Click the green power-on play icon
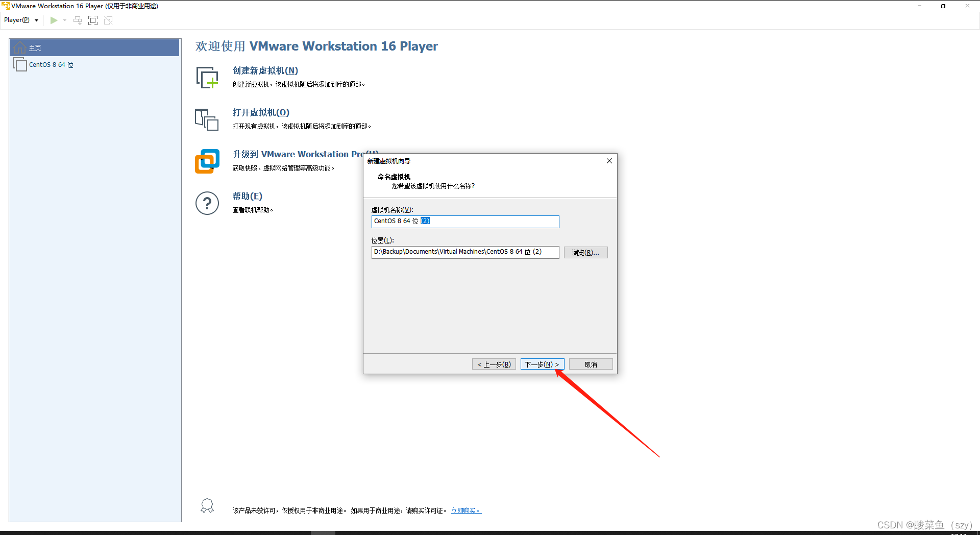The width and height of the screenshot is (980, 535). click(x=54, y=20)
